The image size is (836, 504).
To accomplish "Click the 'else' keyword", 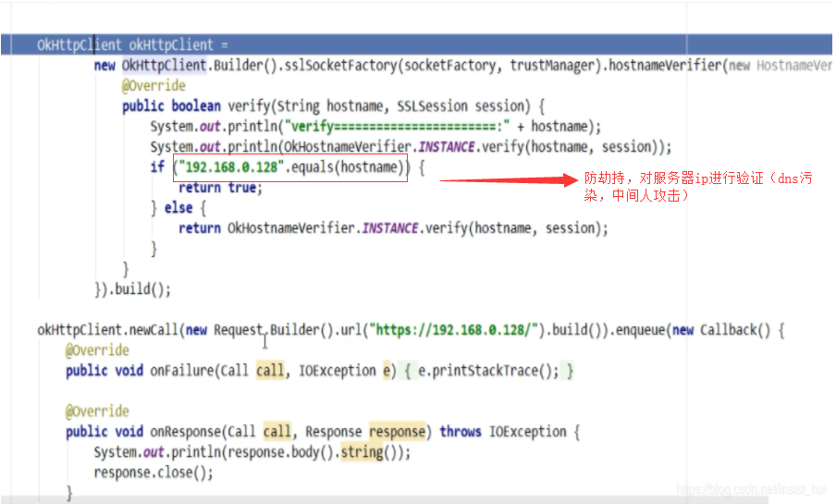I will tap(178, 207).
